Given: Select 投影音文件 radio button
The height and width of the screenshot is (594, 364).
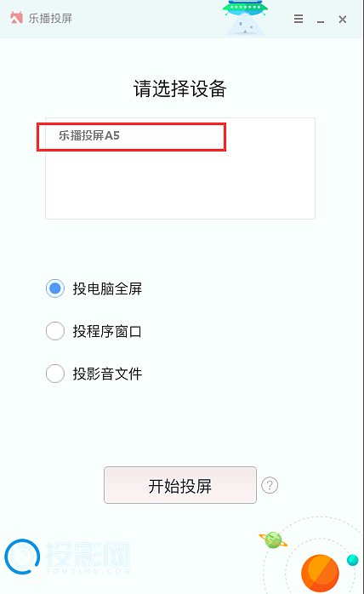Looking at the screenshot, I should tap(55, 374).
